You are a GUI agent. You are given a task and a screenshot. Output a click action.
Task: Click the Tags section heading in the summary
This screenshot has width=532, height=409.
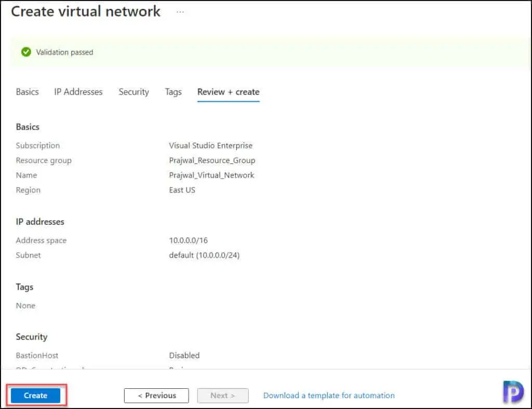(x=24, y=287)
